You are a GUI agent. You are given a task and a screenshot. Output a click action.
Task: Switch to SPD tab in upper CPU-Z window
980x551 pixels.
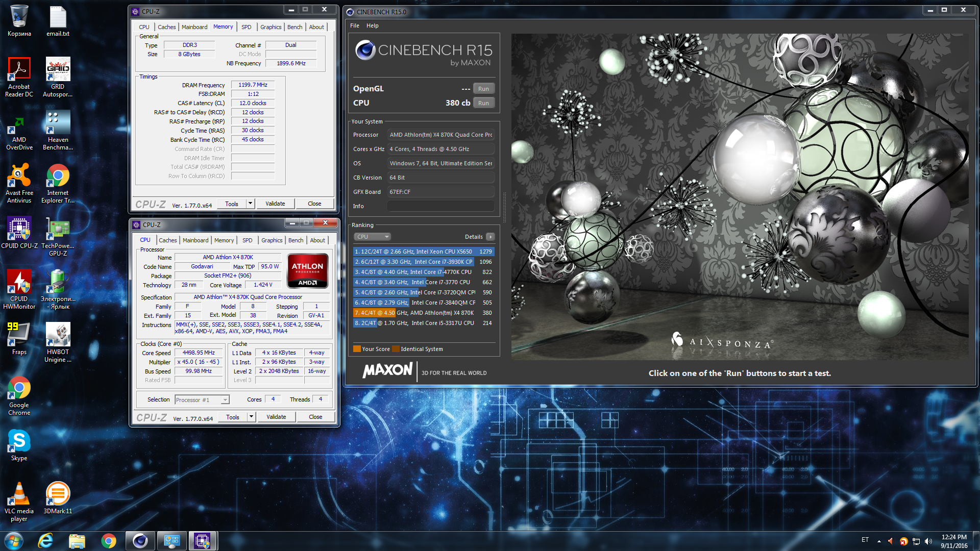247,27
